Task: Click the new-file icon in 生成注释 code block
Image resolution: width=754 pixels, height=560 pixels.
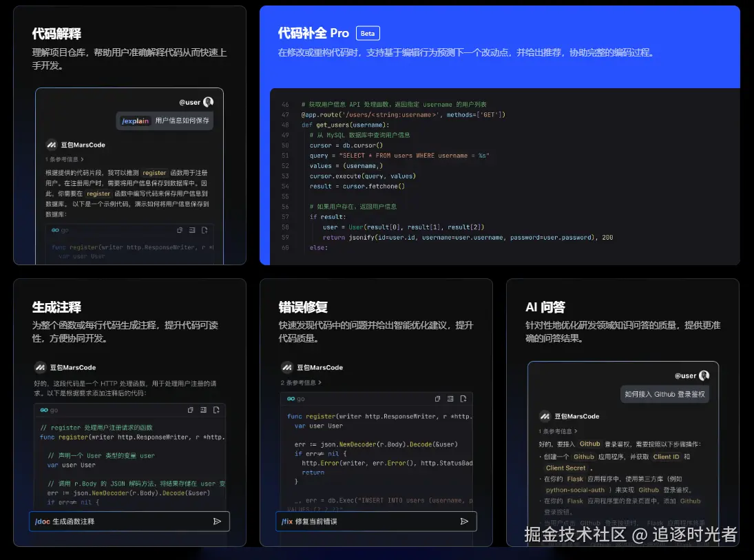Action: pyautogui.click(x=216, y=410)
